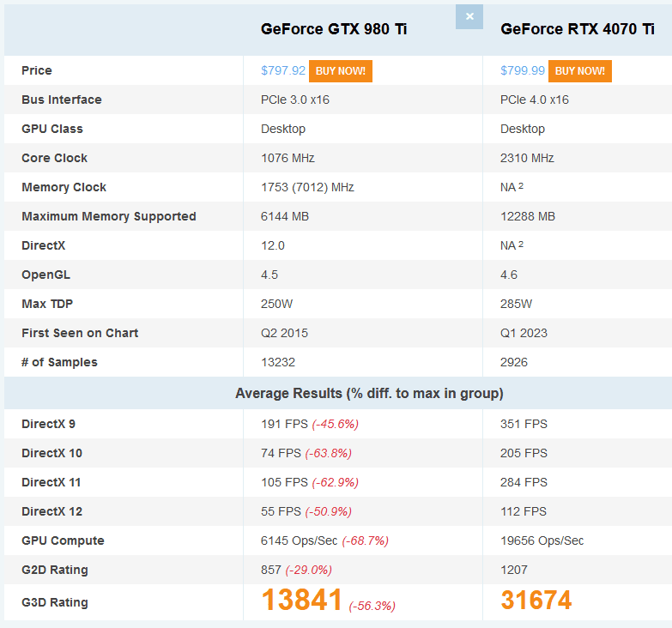Select the # of Samples label
The width and height of the screenshot is (672, 628).
pyautogui.click(x=59, y=362)
